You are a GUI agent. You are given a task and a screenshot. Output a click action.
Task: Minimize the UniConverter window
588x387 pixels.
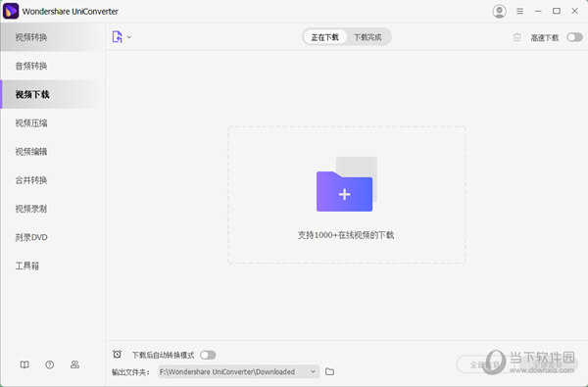538,11
